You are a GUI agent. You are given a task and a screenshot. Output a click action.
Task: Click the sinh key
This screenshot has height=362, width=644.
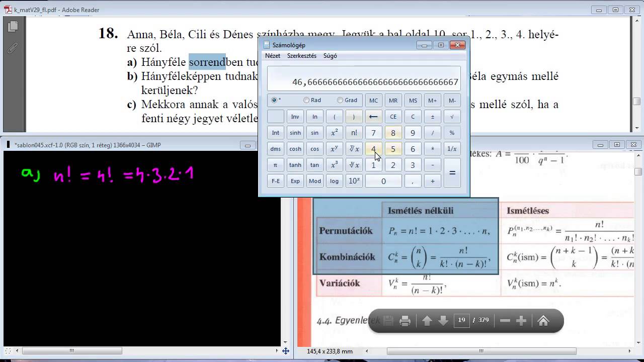295,133
